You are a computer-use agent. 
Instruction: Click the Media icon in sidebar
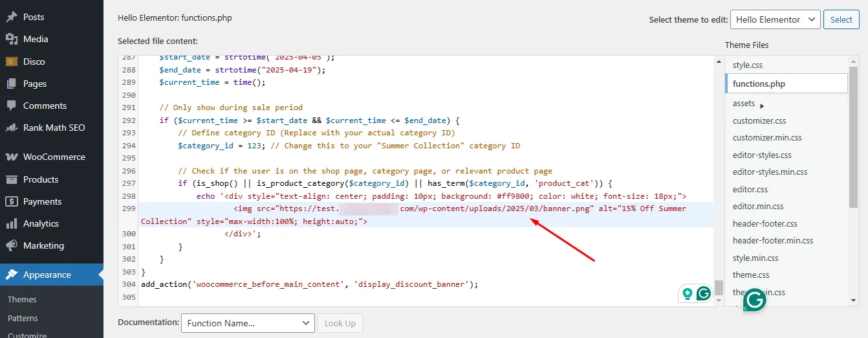tap(12, 39)
